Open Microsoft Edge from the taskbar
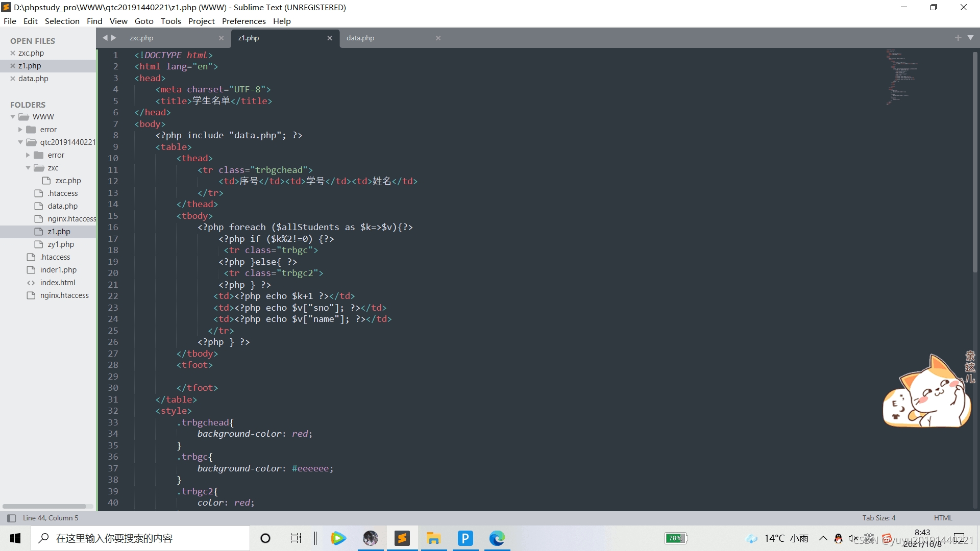The image size is (980, 551). coord(497,538)
